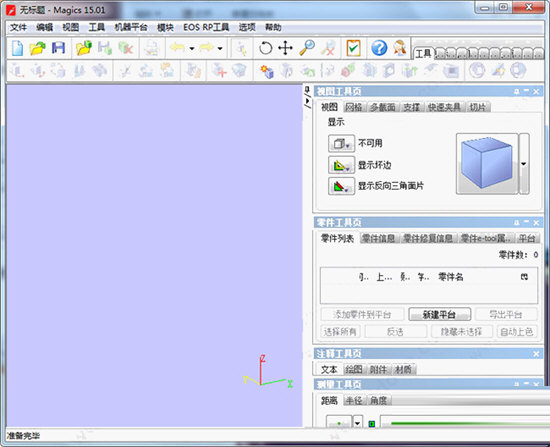Click the New file icon
The height and width of the screenshot is (447, 550).
[x=18, y=48]
